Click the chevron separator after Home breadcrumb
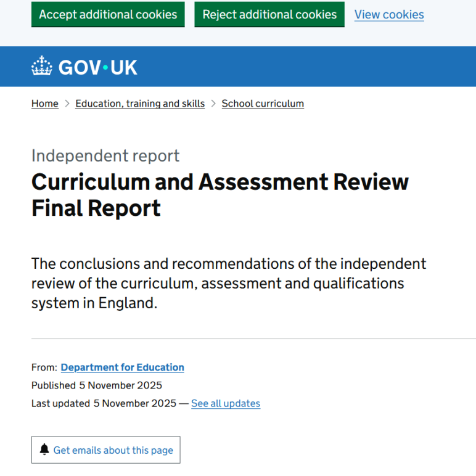This screenshot has height=476, width=476. point(67,104)
